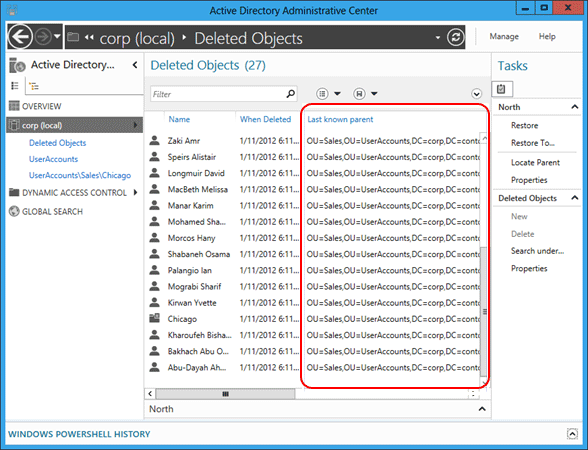Click Restore in the North tasks
Viewport: 588px width, 450px height.
point(524,125)
